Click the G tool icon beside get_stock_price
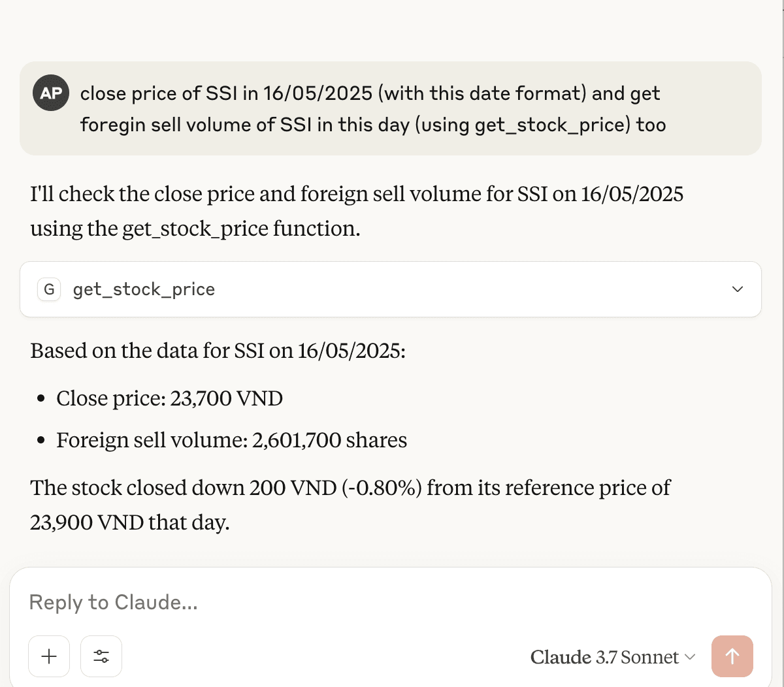Screen dimensions: 784x687 49,289
